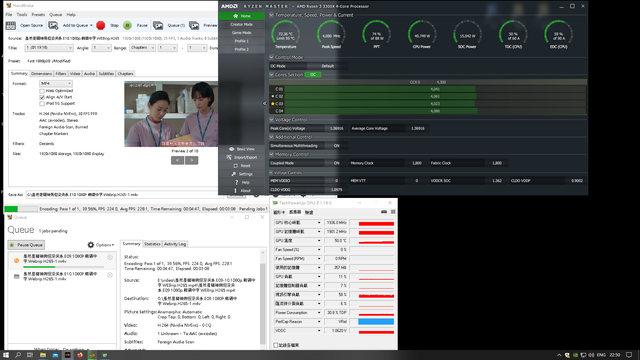Image resolution: width=640 pixels, height=360 pixels.
Task: Click the E09 job progress bar in Queue
Action: click(63, 267)
